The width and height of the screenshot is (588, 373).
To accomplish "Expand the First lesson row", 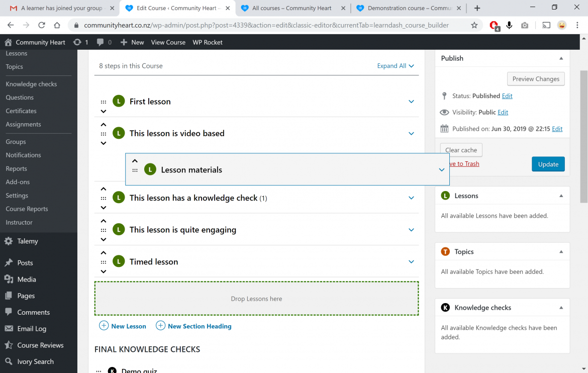I will [x=412, y=102].
